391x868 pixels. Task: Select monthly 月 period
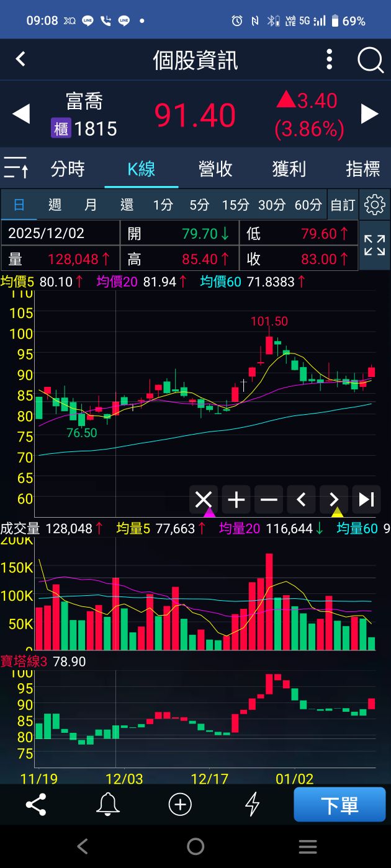pyautogui.click(x=91, y=205)
